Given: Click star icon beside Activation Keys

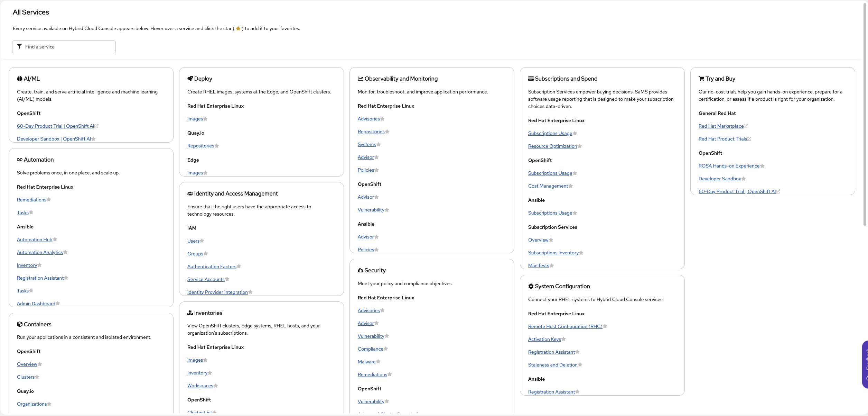Looking at the screenshot, I should click(563, 339).
